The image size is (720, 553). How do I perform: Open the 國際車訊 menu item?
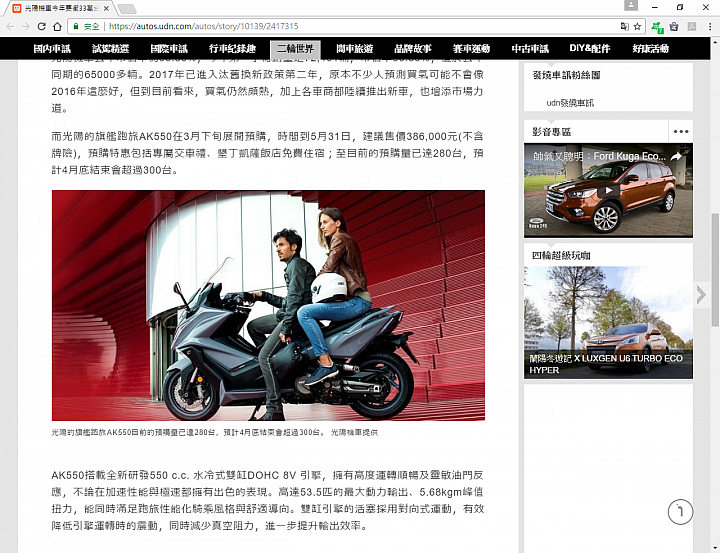pyautogui.click(x=169, y=48)
